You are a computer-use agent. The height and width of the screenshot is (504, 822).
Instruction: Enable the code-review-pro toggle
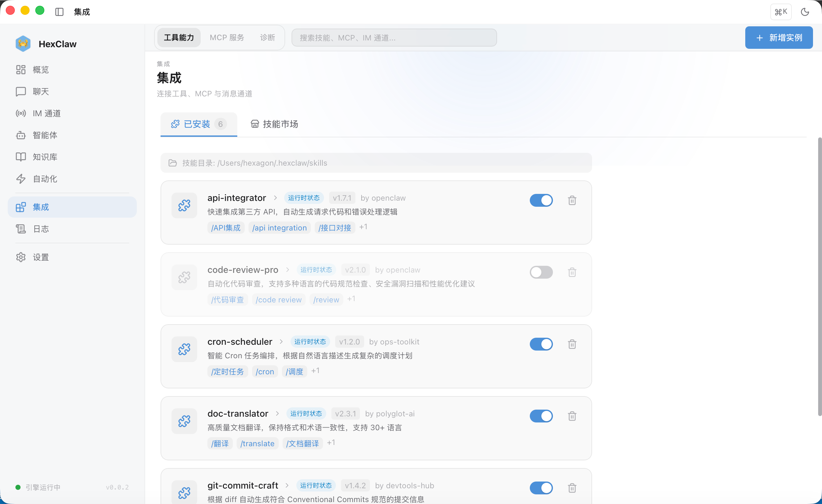(541, 272)
